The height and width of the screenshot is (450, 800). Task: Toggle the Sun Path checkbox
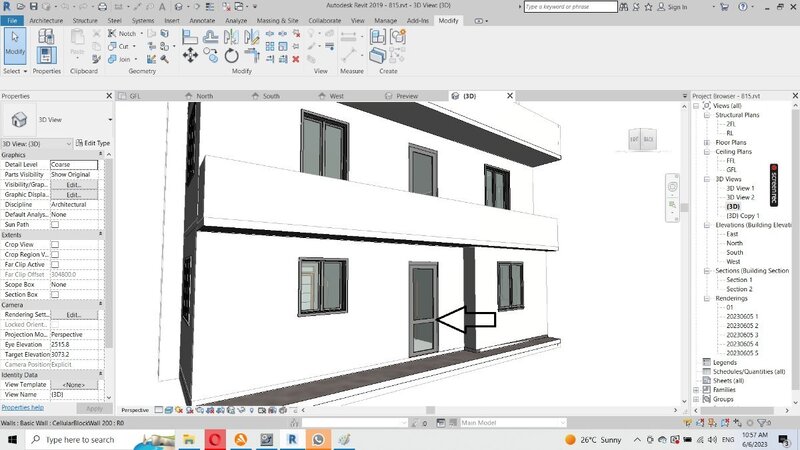coord(55,225)
